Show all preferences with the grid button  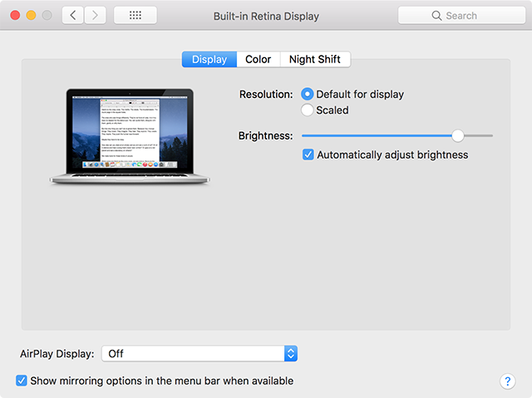tap(135, 15)
